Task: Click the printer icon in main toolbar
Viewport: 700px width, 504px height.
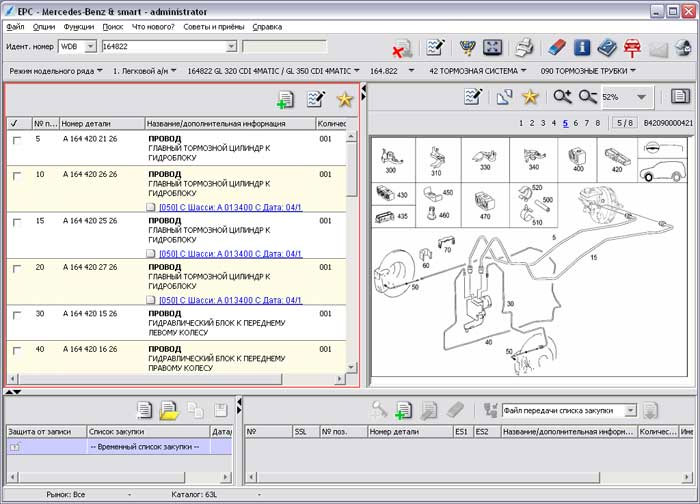Action: coord(523,47)
